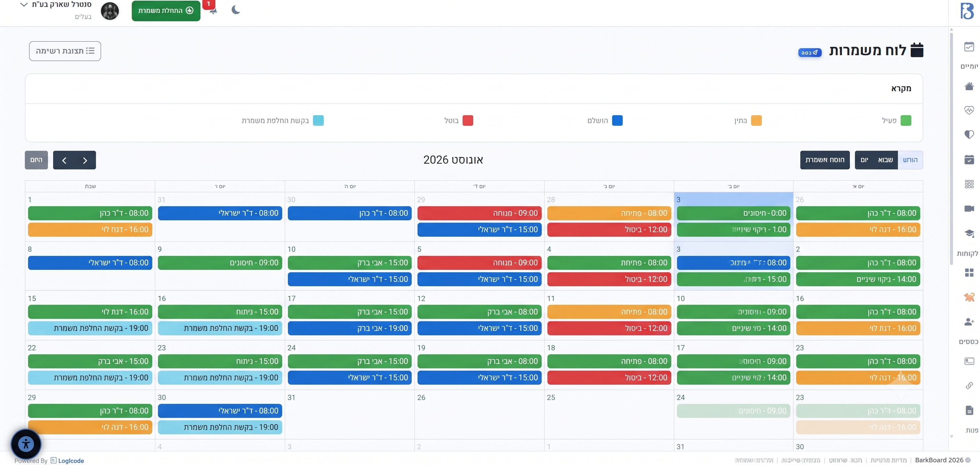
Task: Switch to the חודש month view tab
Action: tap(910, 160)
